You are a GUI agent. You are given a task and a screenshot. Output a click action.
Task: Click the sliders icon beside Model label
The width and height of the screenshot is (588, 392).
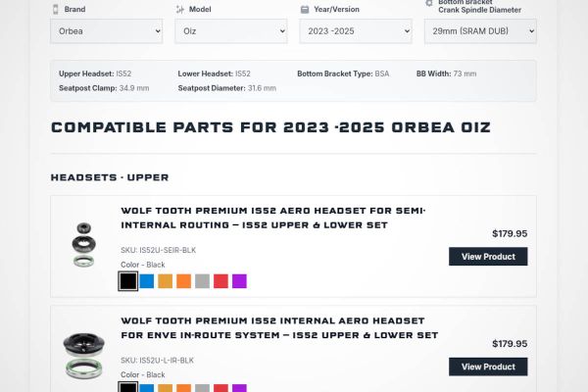[x=180, y=10]
